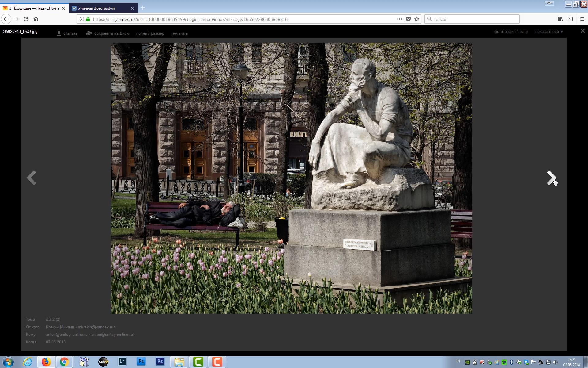Reload the current page
588x368 pixels.
26,19
